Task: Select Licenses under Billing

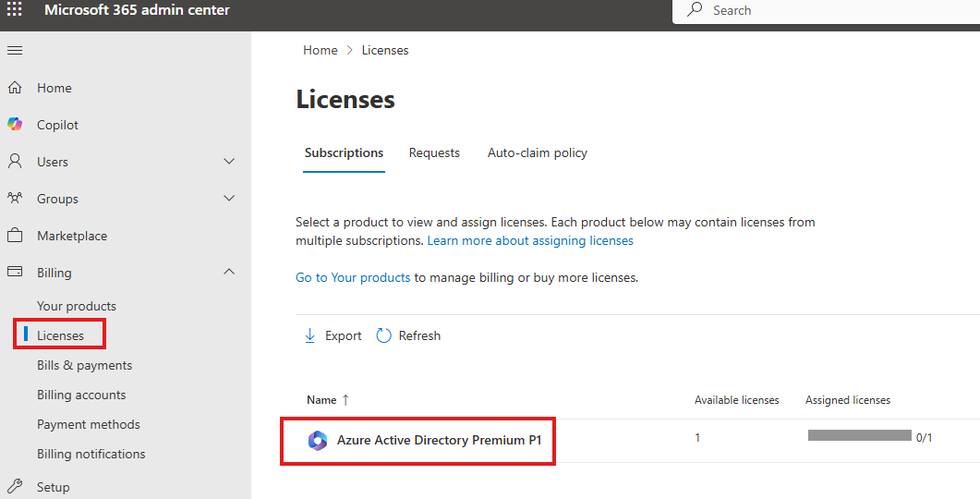Action: point(60,335)
